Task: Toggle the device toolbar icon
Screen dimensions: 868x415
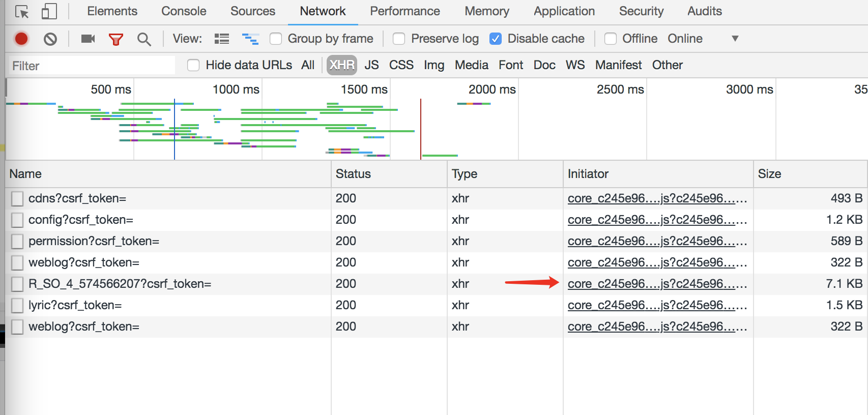Action: coord(49,11)
